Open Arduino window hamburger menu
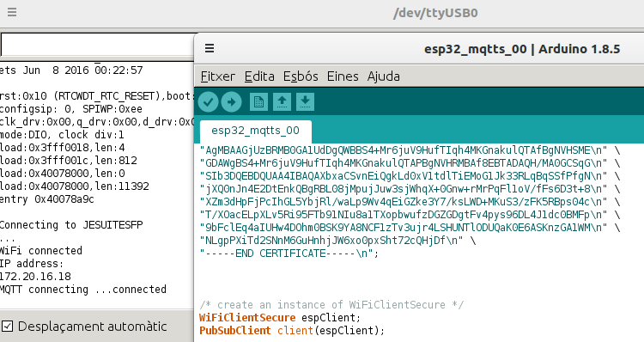Screen dimensions: 644x342 tap(210, 48)
